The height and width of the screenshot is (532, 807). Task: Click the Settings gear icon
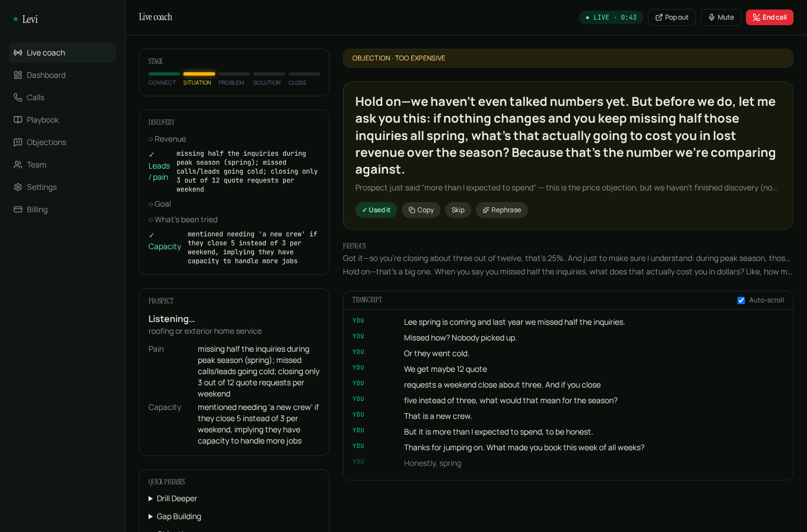[18, 187]
